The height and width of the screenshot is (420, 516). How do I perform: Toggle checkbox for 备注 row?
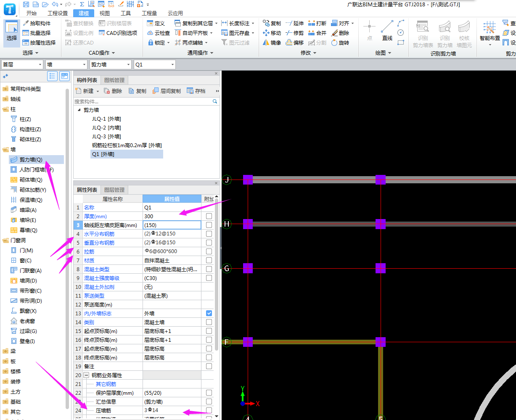(209, 366)
